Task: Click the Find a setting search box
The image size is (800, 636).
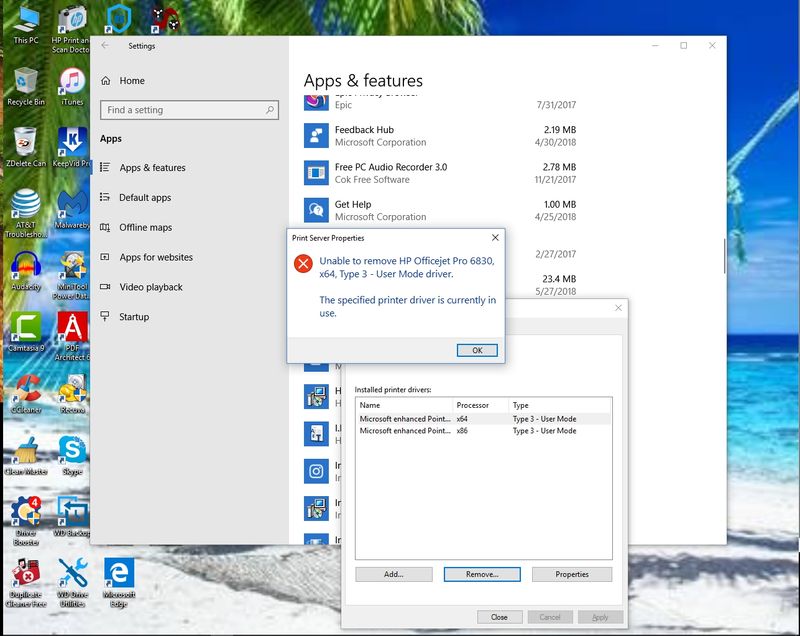Action: coord(188,110)
